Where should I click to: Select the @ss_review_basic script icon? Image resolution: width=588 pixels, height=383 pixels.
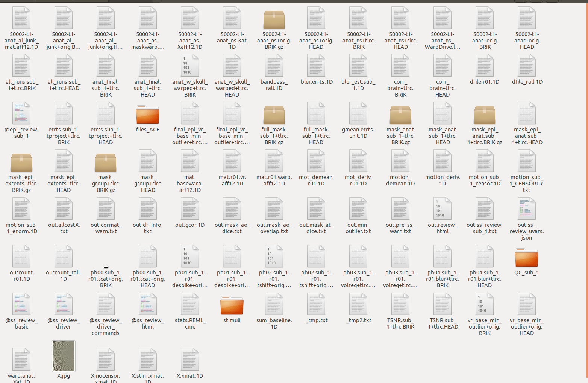pos(21,304)
